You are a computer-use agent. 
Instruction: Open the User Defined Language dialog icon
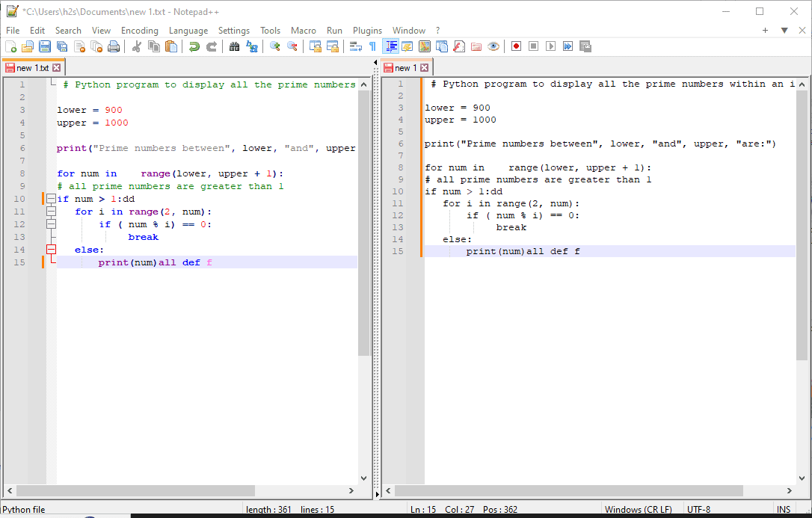(x=407, y=46)
